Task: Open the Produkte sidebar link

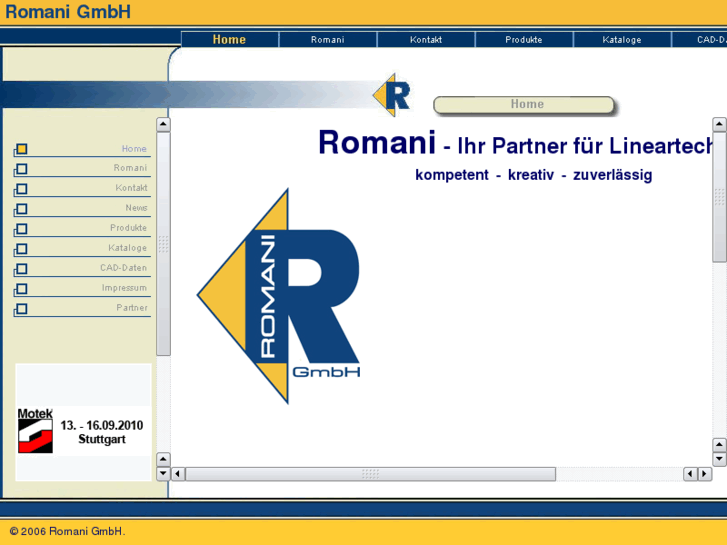Action: [x=128, y=228]
